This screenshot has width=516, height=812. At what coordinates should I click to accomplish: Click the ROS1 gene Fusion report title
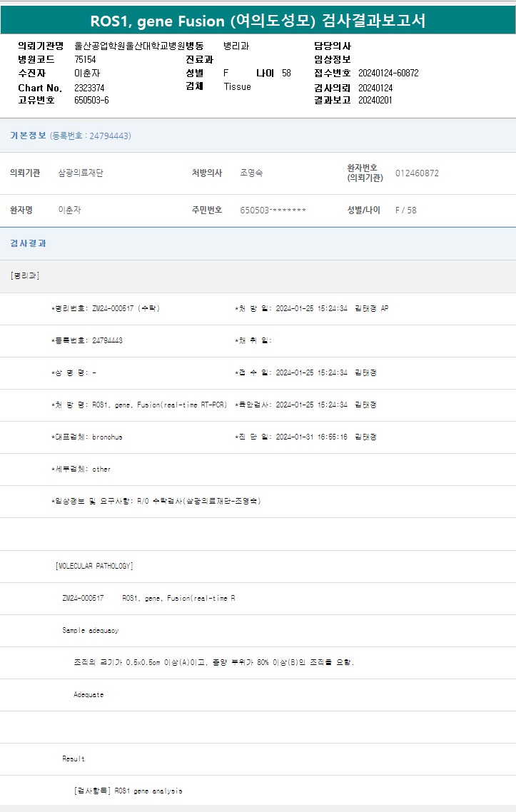tap(258, 21)
